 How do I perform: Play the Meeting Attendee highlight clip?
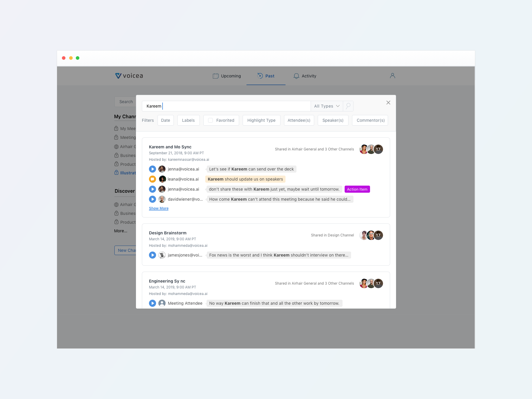pos(153,303)
